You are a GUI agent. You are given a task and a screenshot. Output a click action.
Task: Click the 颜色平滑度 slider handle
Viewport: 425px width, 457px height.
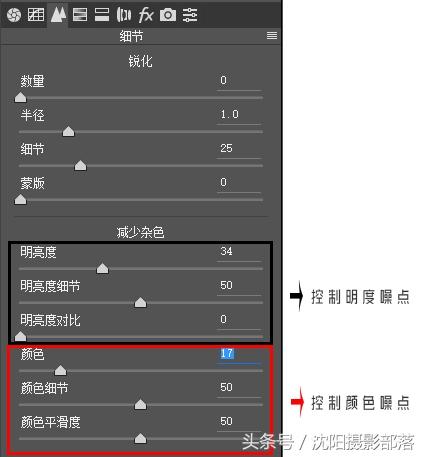pyautogui.click(x=140, y=438)
